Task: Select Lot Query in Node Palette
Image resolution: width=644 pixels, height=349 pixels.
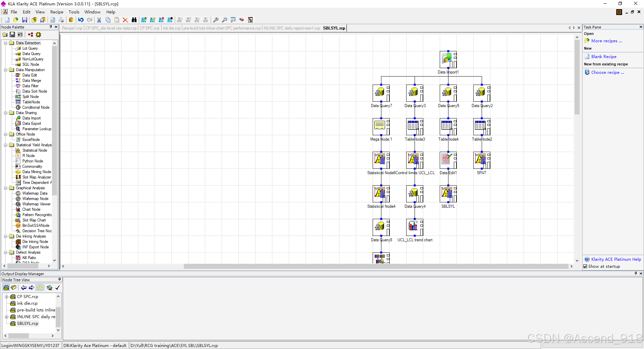Action: coord(30,48)
